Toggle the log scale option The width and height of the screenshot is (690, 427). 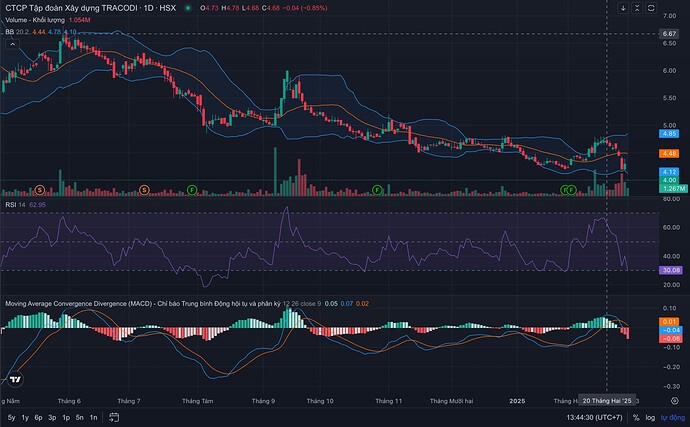point(651,417)
